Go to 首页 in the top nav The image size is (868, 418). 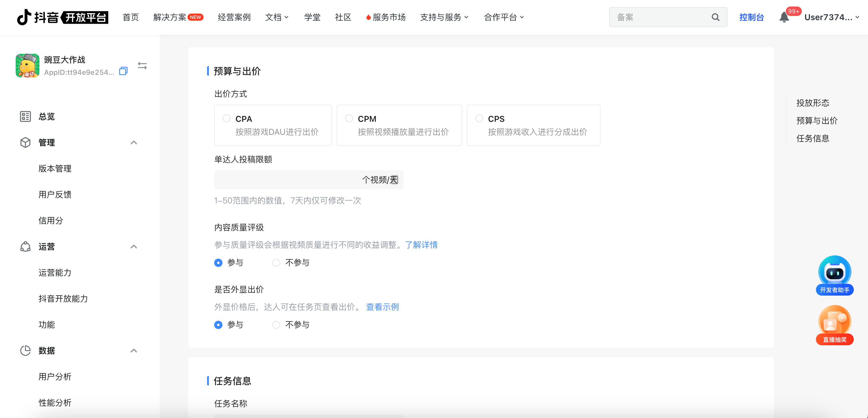(x=131, y=17)
